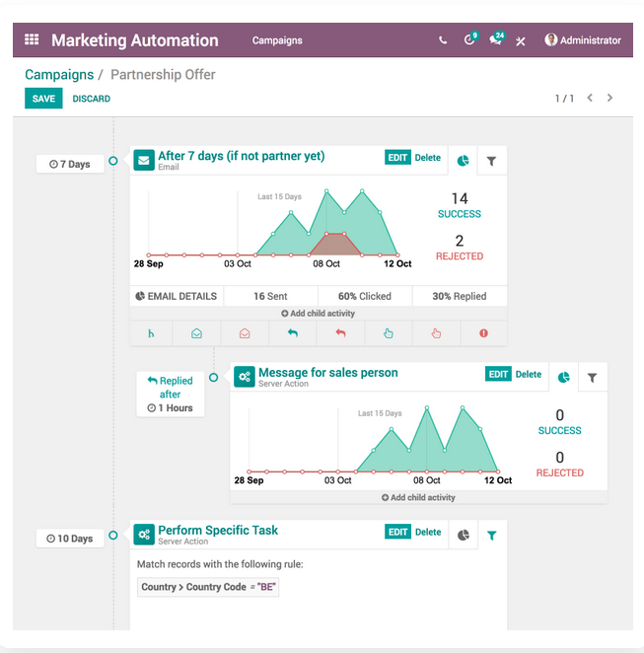Viewport: 644px width, 653px height.
Task: Go to Campaigns breadcrumb link
Action: coord(59,75)
